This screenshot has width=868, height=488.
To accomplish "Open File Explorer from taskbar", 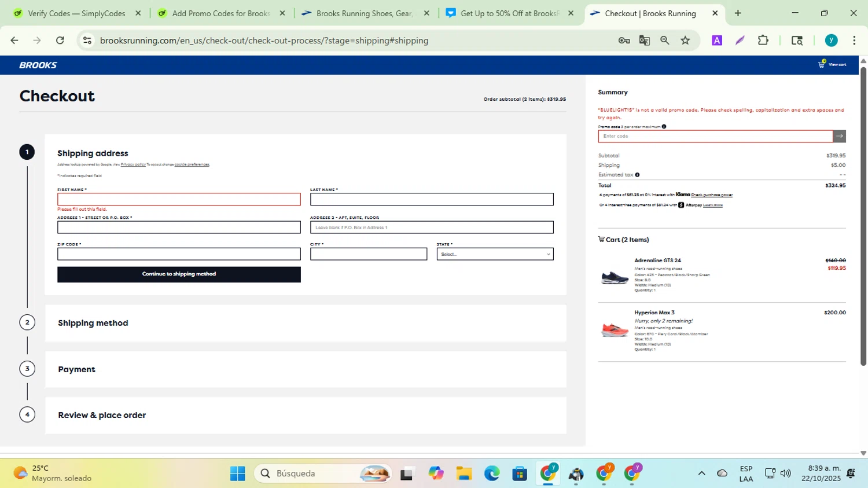I will (x=464, y=474).
